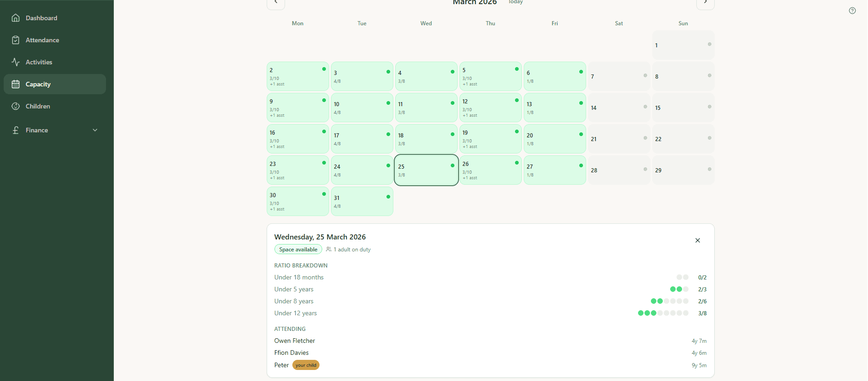Click the Activities pulse-line icon

coord(16,62)
